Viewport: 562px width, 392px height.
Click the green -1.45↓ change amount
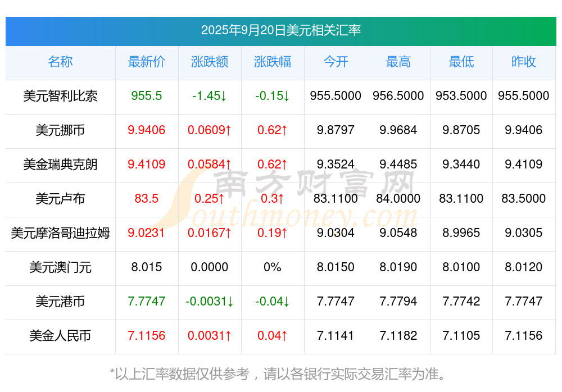point(210,96)
